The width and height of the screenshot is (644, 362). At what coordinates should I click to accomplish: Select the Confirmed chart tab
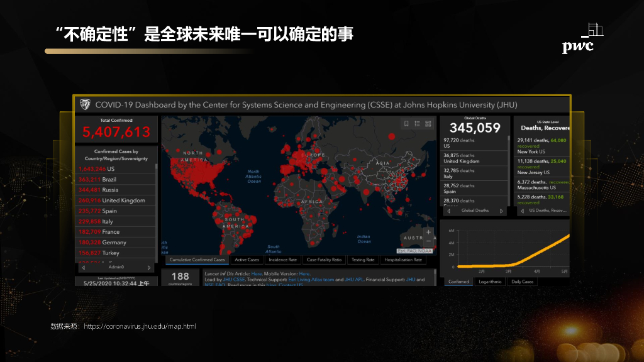click(458, 282)
